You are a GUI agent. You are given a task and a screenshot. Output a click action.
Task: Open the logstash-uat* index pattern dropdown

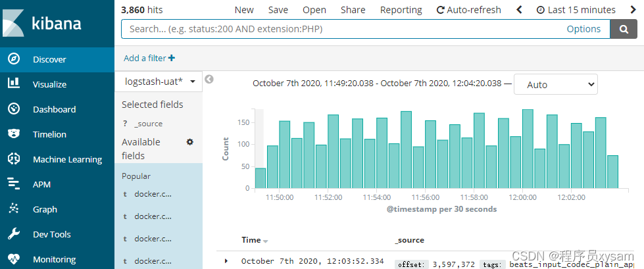159,82
